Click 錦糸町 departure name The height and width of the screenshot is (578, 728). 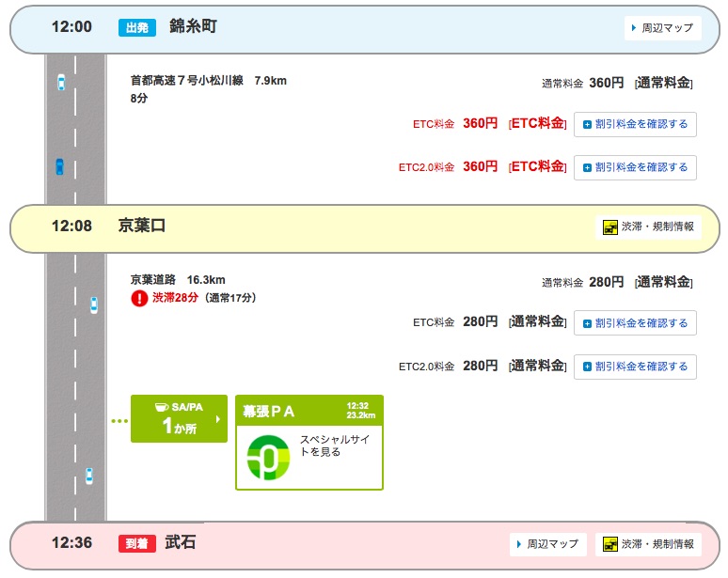[193, 26]
